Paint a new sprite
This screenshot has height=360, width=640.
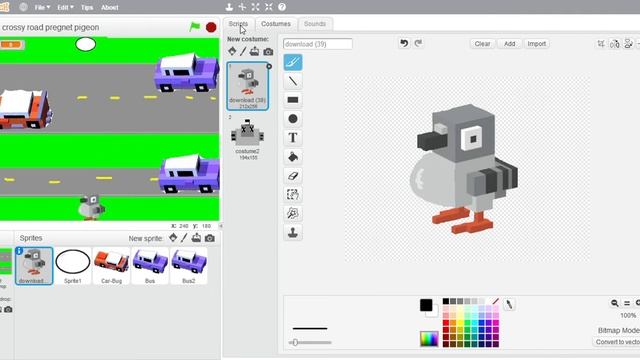pos(184,238)
